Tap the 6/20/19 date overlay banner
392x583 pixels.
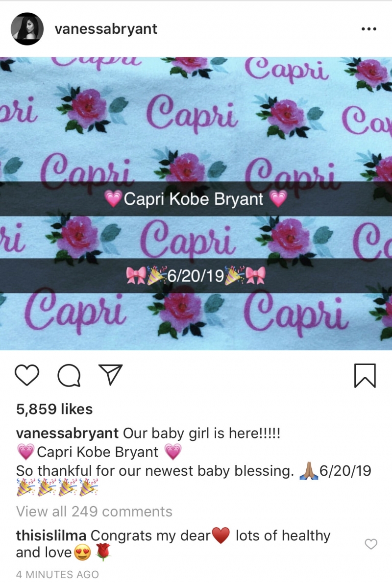pos(196,275)
